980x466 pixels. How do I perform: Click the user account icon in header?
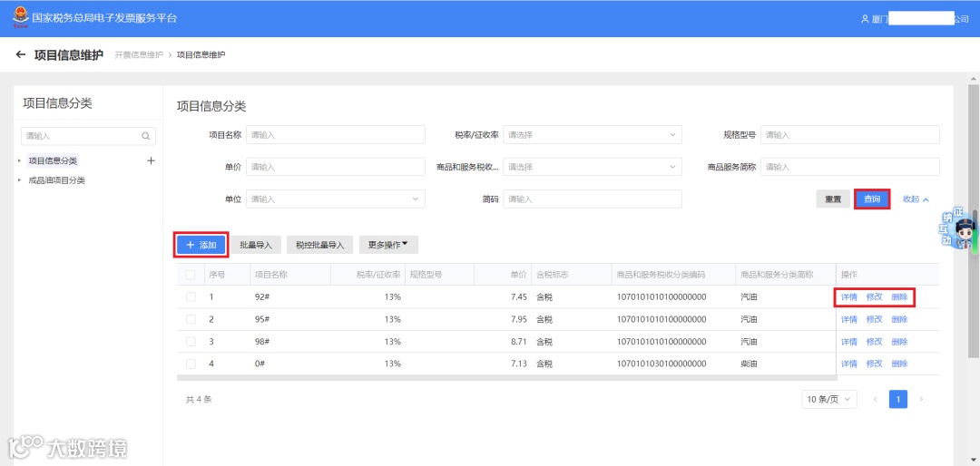pos(865,19)
